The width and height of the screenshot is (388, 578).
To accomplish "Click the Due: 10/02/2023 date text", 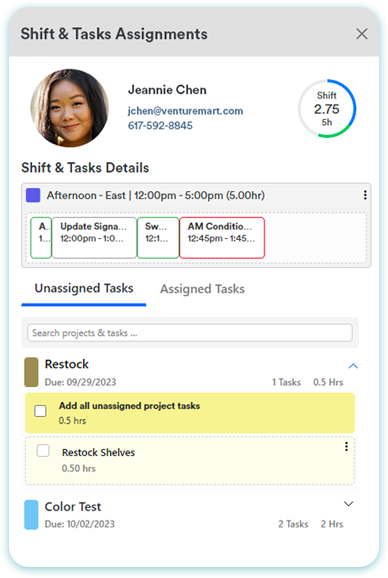I will pyautogui.click(x=80, y=524).
